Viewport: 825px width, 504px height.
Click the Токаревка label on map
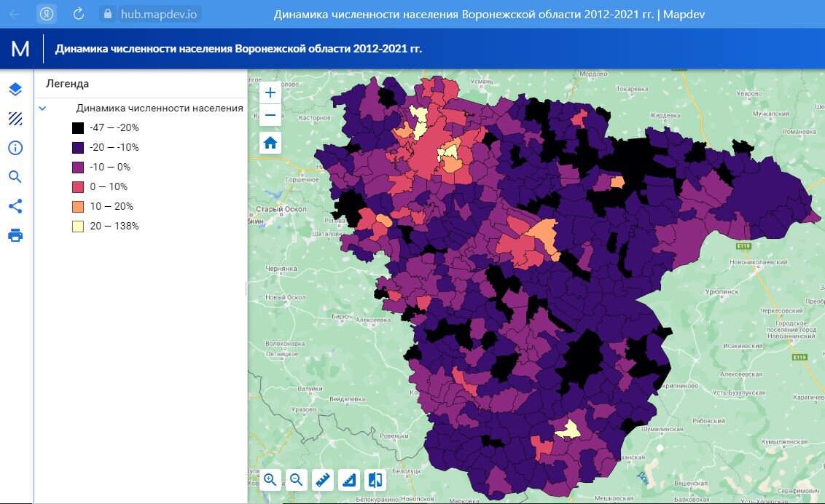pyautogui.click(x=633, y=89)
